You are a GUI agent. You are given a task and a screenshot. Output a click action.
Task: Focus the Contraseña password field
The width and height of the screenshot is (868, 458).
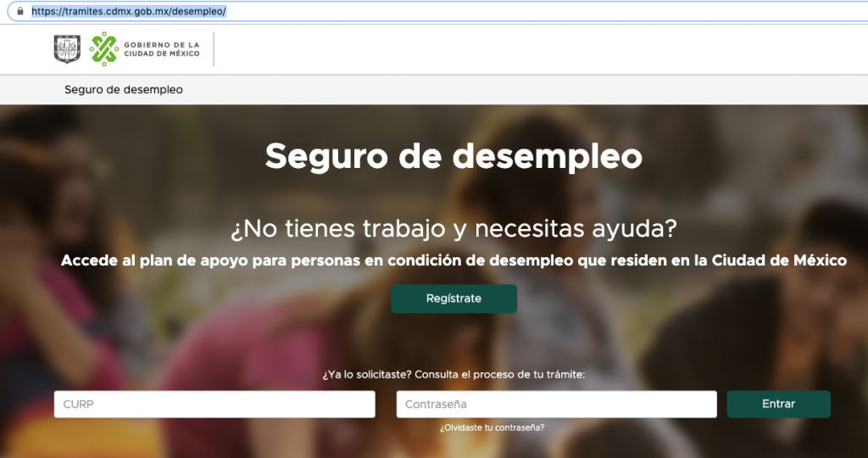[x=556, y=405]
